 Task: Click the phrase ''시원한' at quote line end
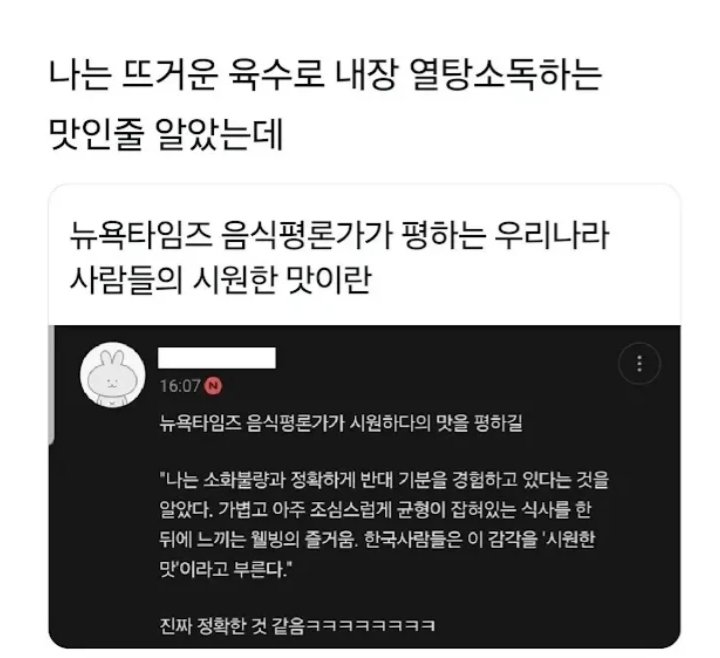(569, 539)
